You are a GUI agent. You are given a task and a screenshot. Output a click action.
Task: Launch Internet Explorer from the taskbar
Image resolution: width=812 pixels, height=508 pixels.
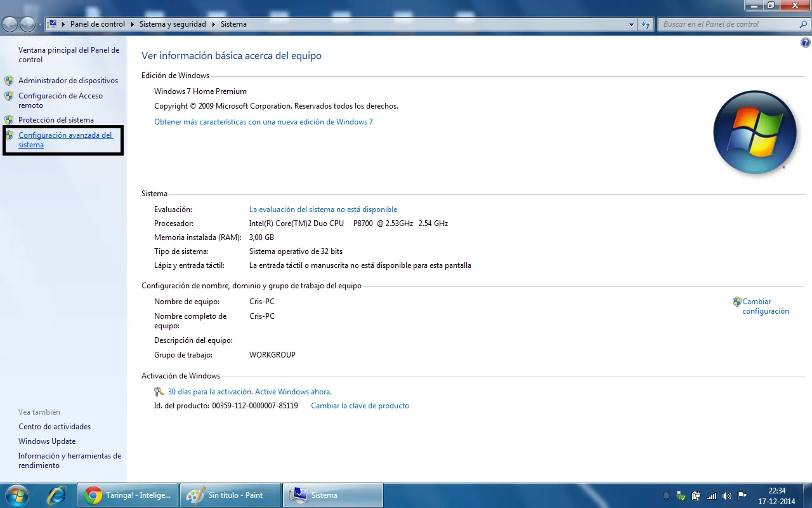56,495
